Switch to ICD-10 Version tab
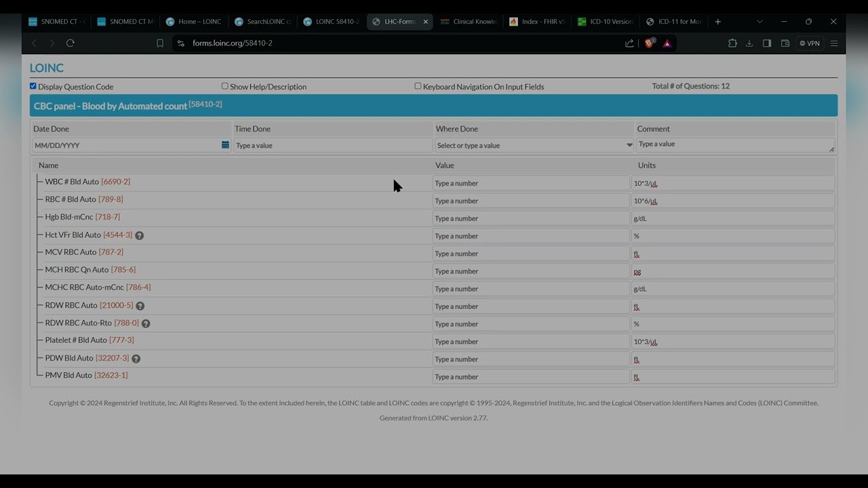 click(x=606, y=22)
